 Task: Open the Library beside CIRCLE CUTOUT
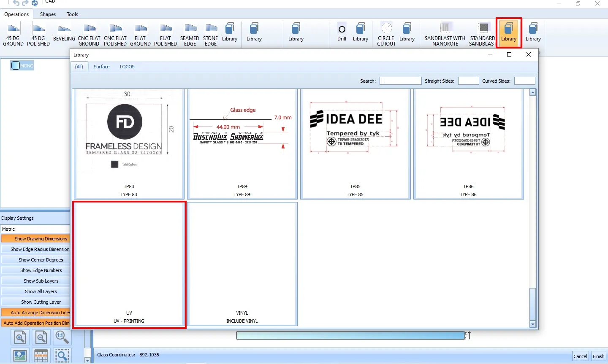(407, 33)
